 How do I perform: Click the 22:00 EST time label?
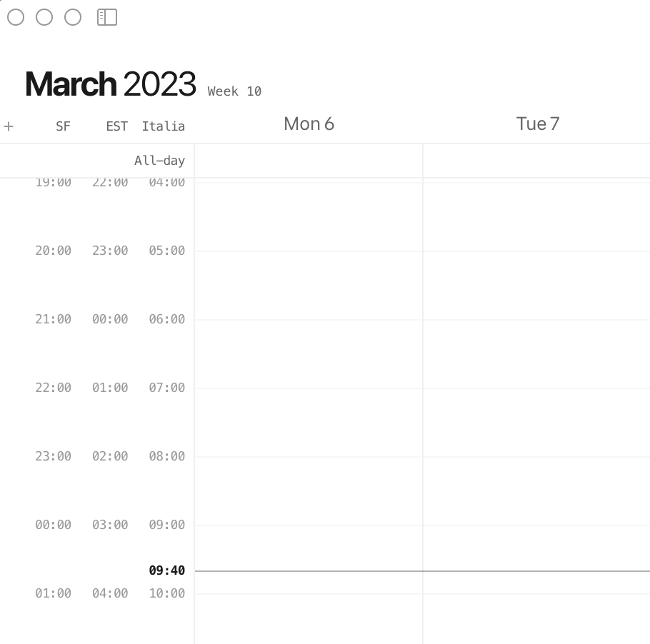point(111,182)
